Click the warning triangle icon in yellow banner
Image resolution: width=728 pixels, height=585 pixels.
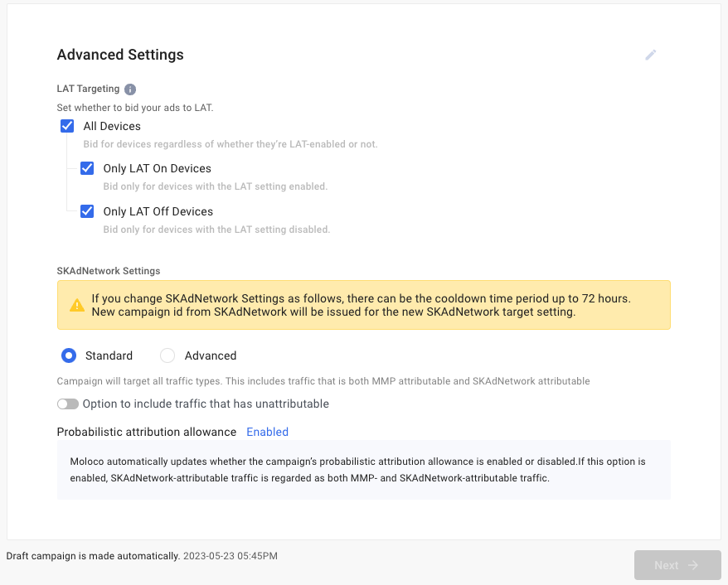pyautogui.click(x=77, y=305)
